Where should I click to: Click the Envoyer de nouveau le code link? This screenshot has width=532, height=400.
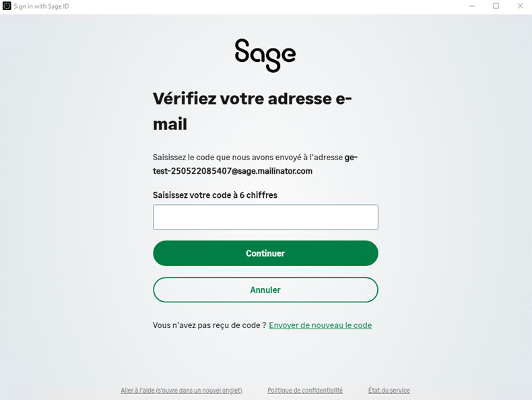321,325
